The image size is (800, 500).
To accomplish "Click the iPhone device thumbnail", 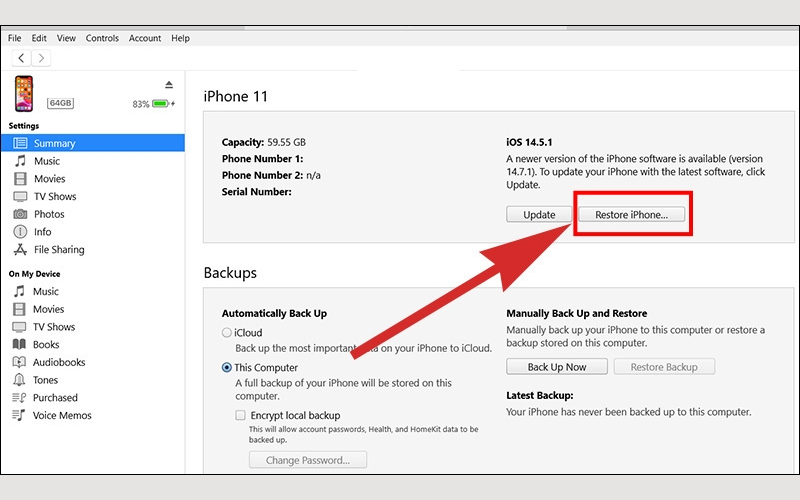I will click(23, 94).
